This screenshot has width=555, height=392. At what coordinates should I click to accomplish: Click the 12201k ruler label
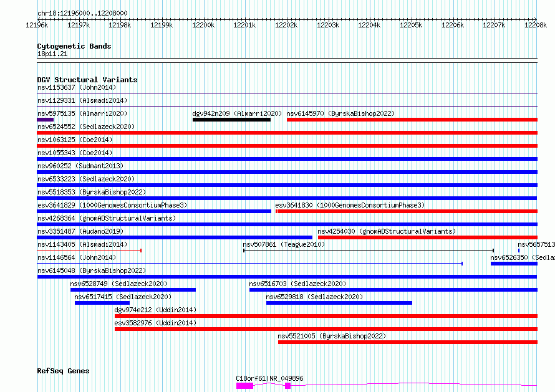[245, 25]
